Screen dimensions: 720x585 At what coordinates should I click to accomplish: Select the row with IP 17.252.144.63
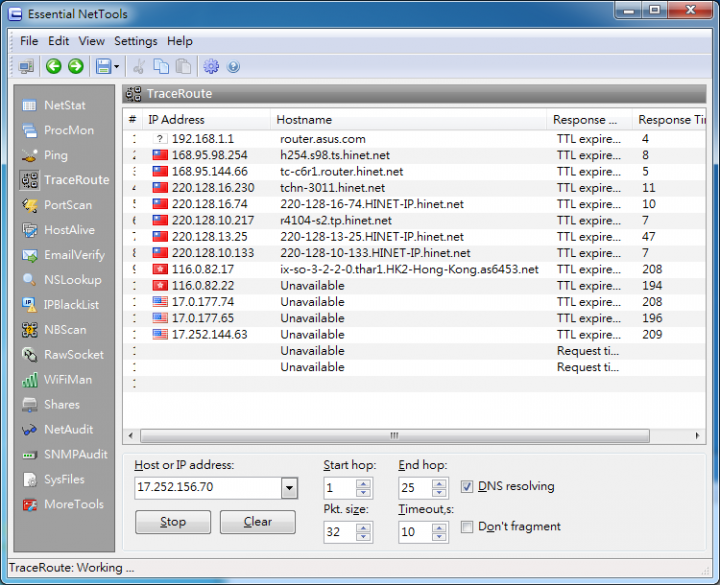414,335
